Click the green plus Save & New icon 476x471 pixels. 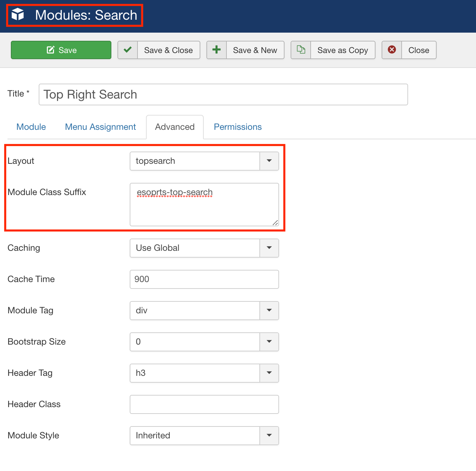(217, 50)
